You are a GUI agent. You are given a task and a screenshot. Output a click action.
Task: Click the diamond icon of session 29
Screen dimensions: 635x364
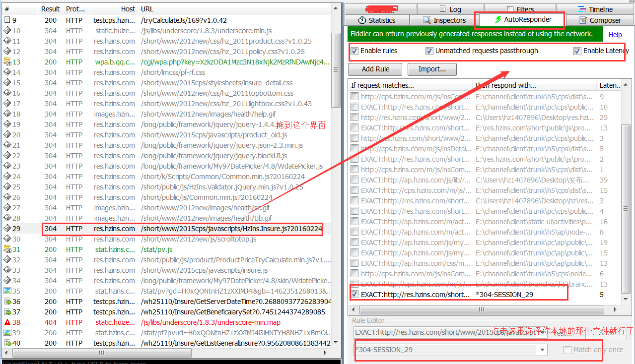[7, 229]
